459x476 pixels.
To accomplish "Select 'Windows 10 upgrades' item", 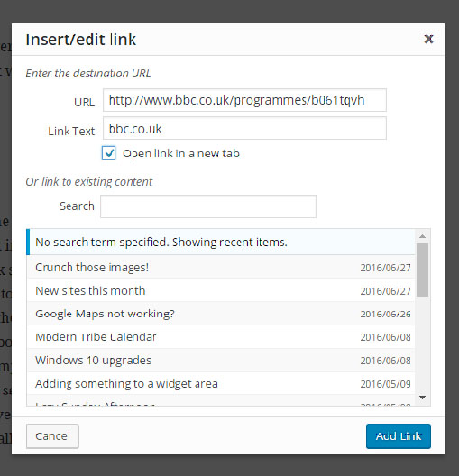I will point(221,361).
